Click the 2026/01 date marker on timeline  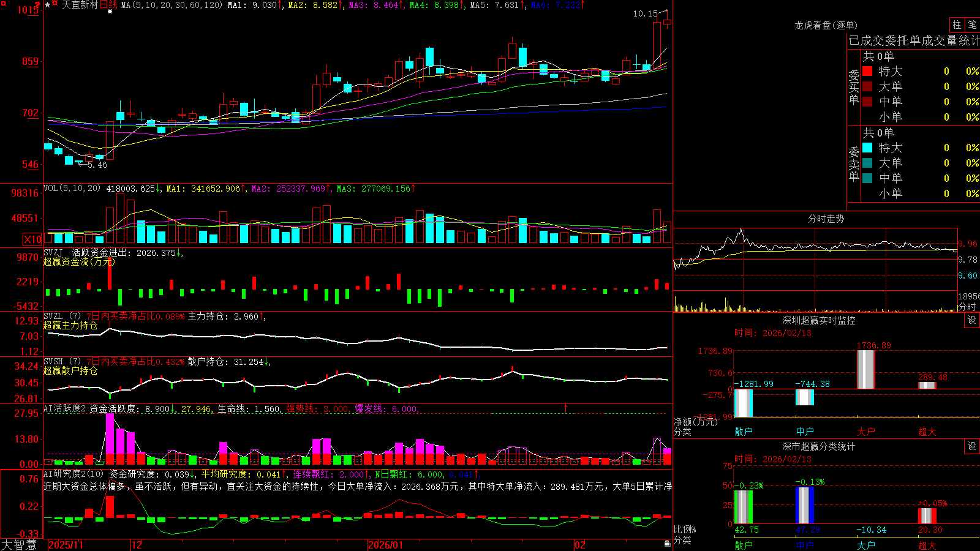click(x=385, y=545)
